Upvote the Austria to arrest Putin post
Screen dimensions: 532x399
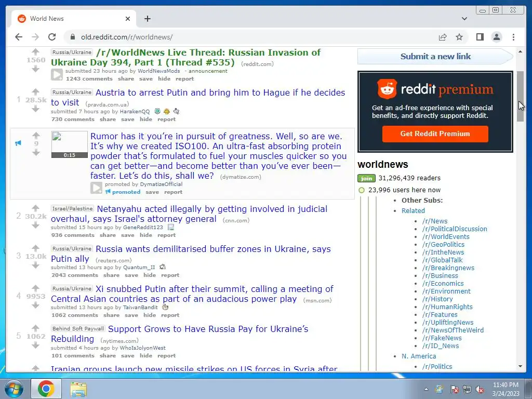36,91
